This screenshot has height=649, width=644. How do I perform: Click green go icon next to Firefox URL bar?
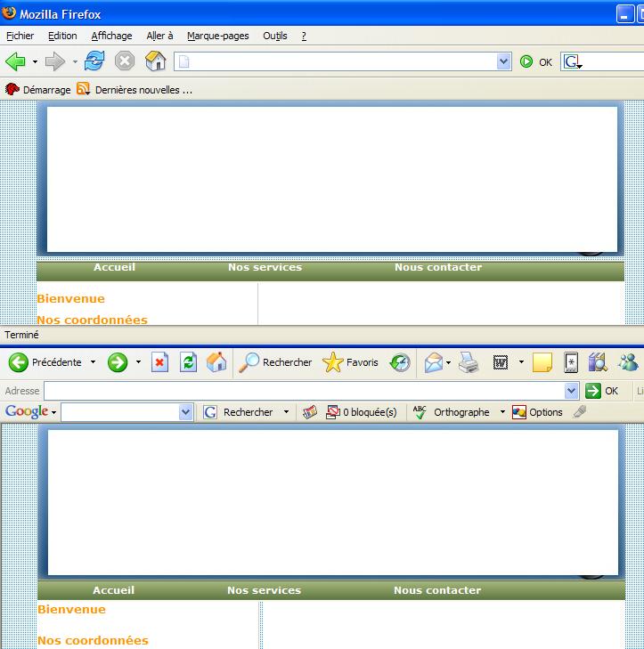(x=526, y=61)
